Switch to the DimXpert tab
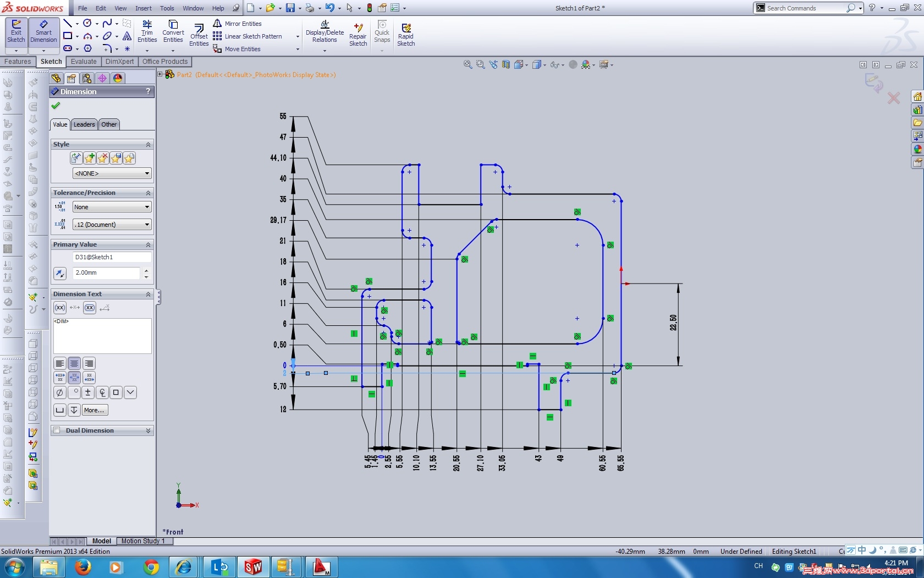Image resolution: width=924 pixels, height=578 pixels. click(119, 62)
